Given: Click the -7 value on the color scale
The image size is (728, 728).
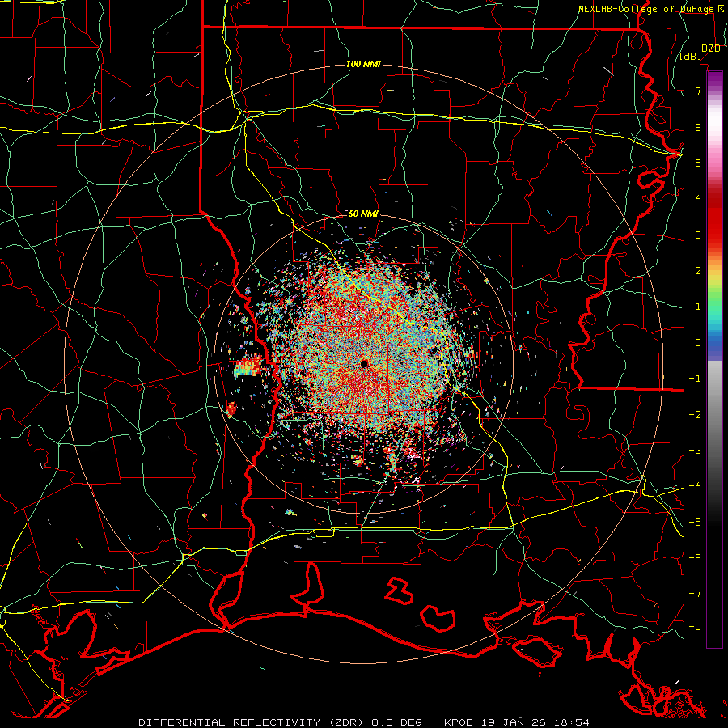Looking at the screenshot, I should pos(695,594).
